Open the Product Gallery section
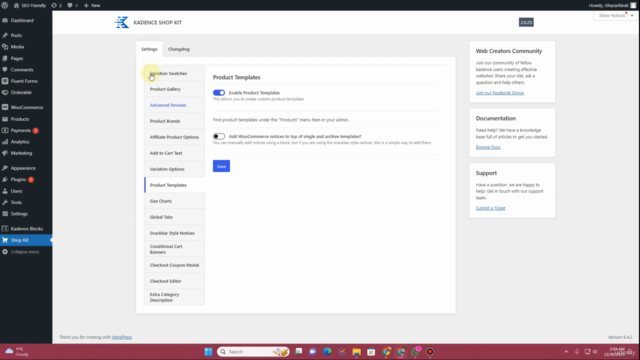640x360 pixels. pos(174,89)
